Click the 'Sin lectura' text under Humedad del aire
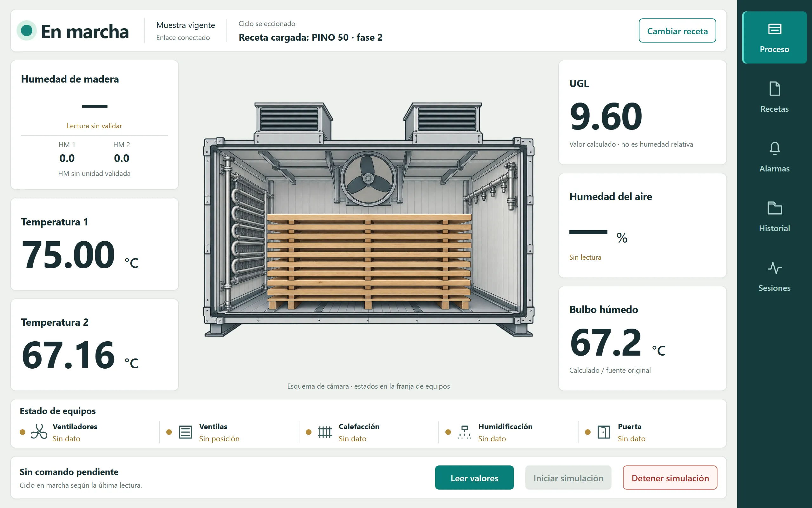This screenshot has width=812, height=508. [x=585, y=257]
